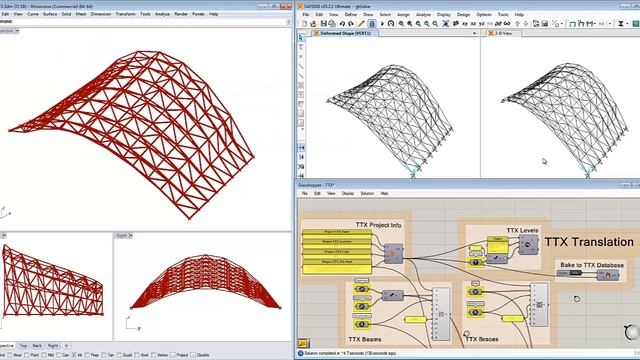Set SAP2000 view to xz plane
640x360 pixels.
click(x=473, y=24)
